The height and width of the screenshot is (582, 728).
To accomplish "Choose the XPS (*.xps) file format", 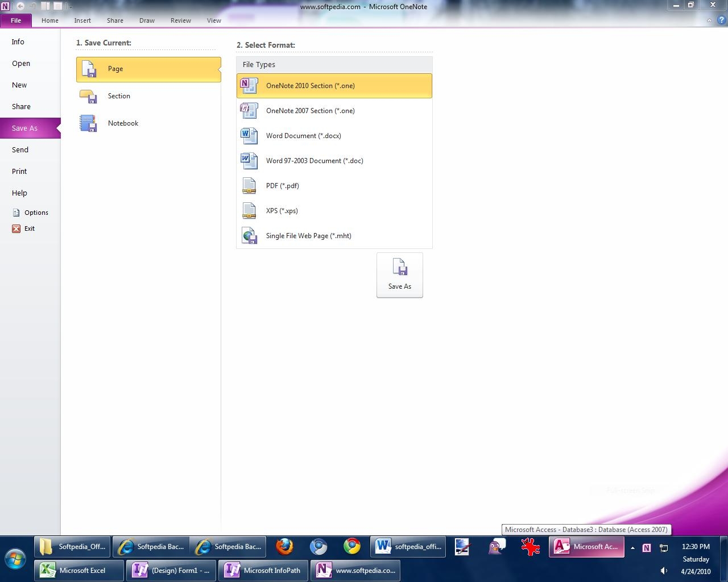I will tap(282, 211).
